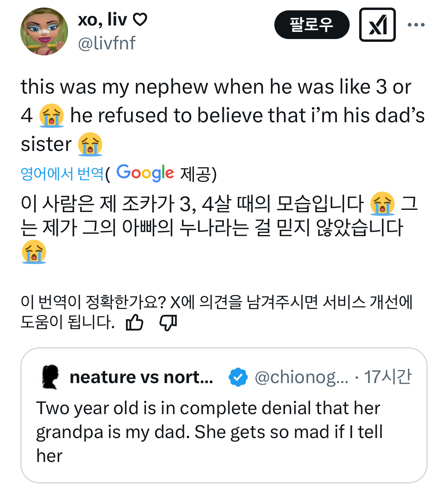Click the 영어에서 번역 translation link
The image size is (448, 493).
coord(62,174)
